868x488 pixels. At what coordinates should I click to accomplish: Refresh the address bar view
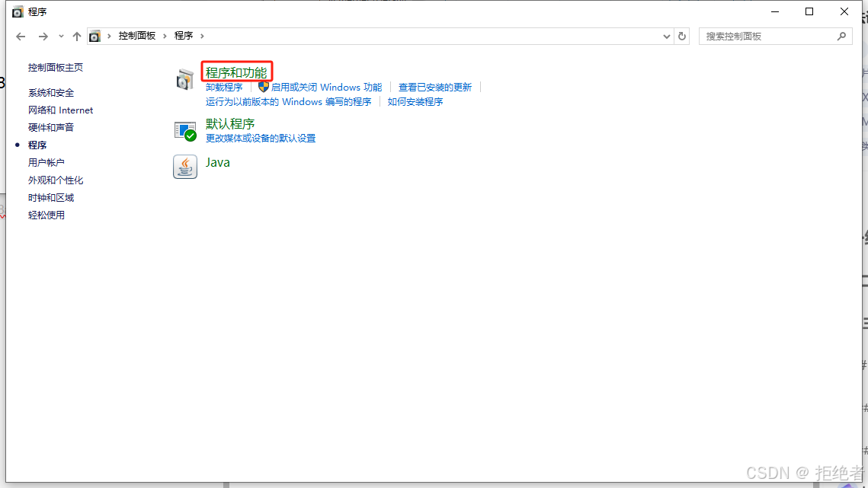coord(682,36)
